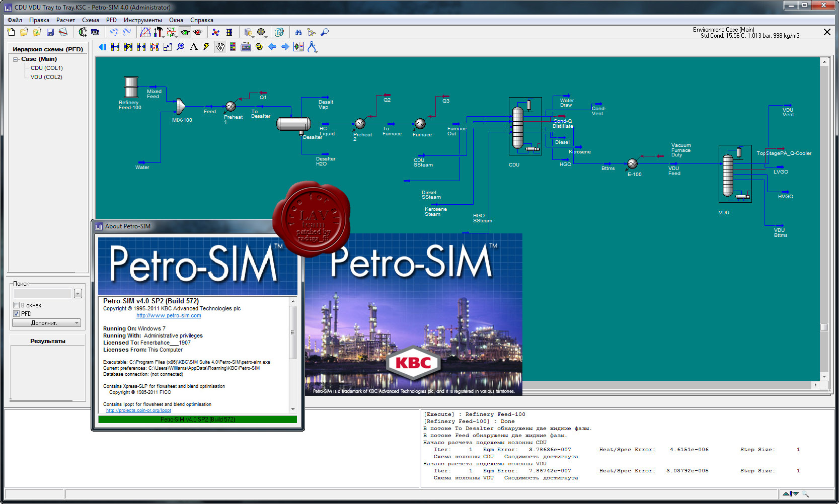Open the Схема menu
Screen dimensions: 839x504
[x=91, y=20]
